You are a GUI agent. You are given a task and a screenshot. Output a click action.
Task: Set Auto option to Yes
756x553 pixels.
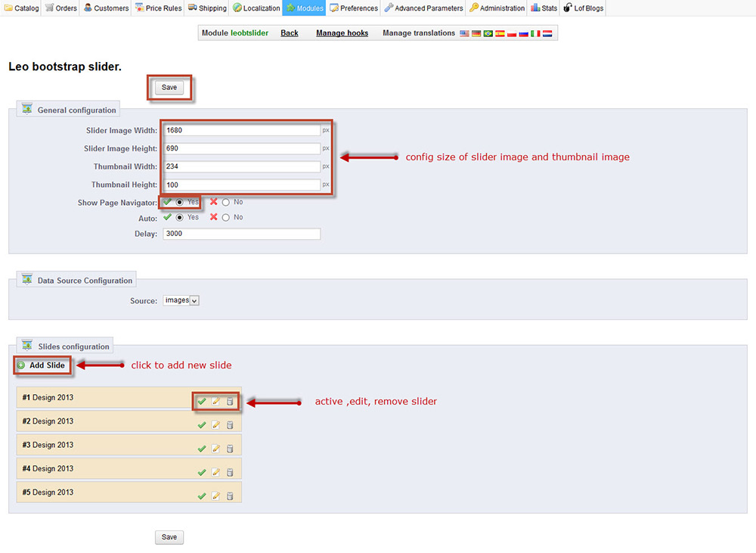[179, 217]
